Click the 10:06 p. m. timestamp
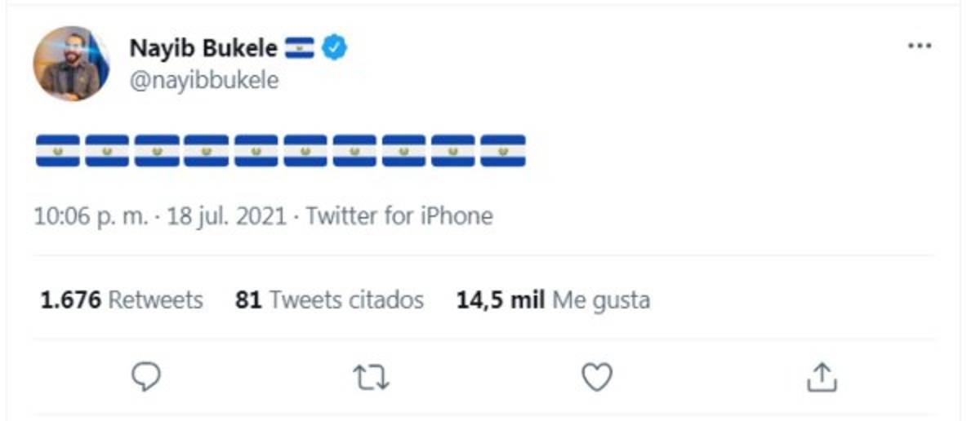 click(x=91, y=217)
